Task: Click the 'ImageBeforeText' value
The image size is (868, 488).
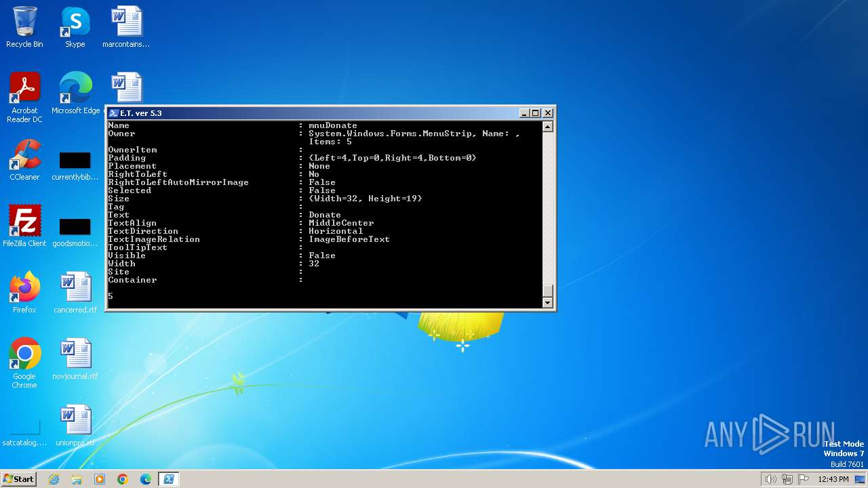Action: tap(349, 239)
